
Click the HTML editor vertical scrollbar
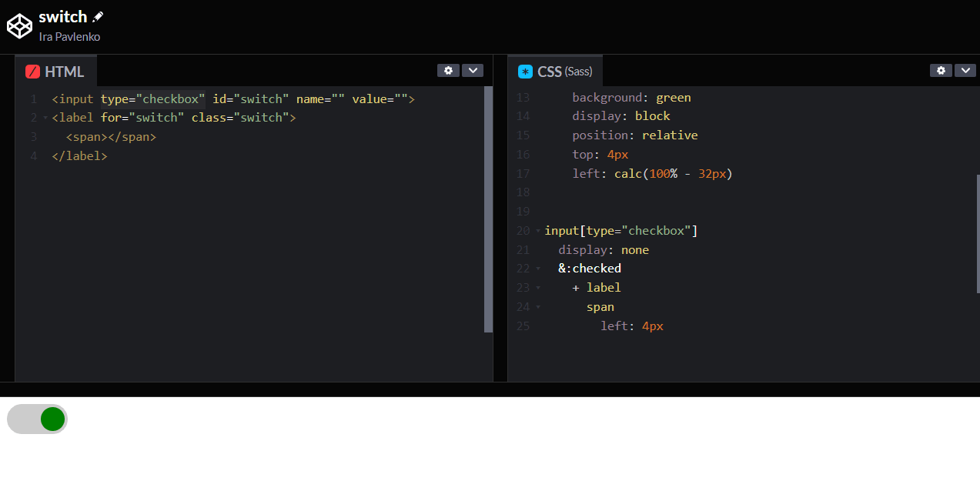(x=488, y=209)
